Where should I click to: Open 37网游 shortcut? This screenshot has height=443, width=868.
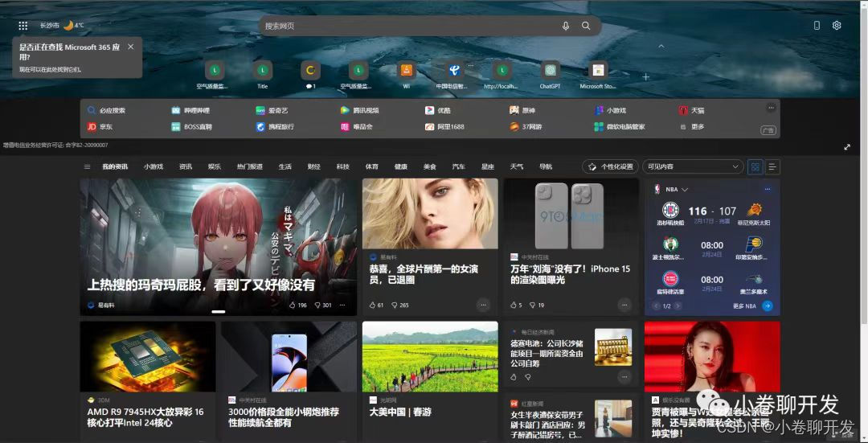526,126
